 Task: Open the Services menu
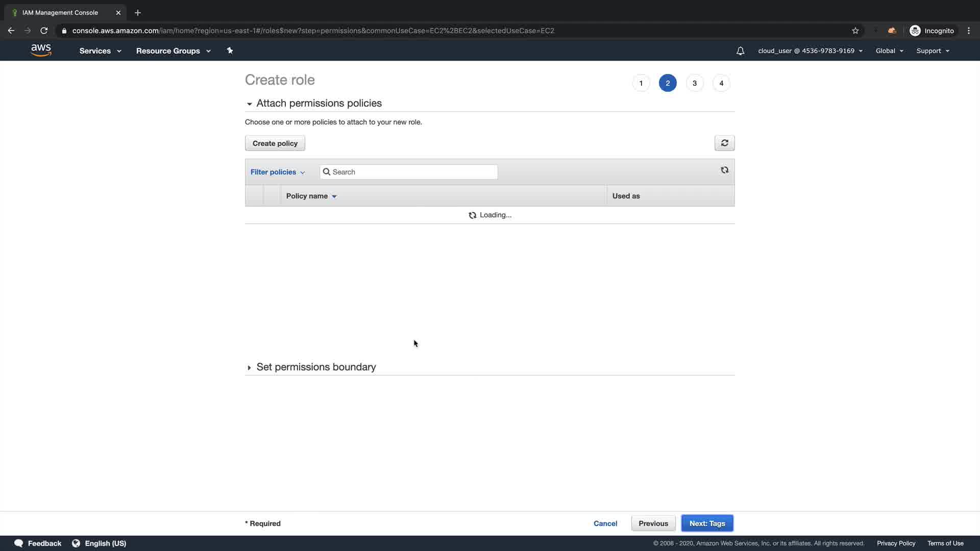100,51
